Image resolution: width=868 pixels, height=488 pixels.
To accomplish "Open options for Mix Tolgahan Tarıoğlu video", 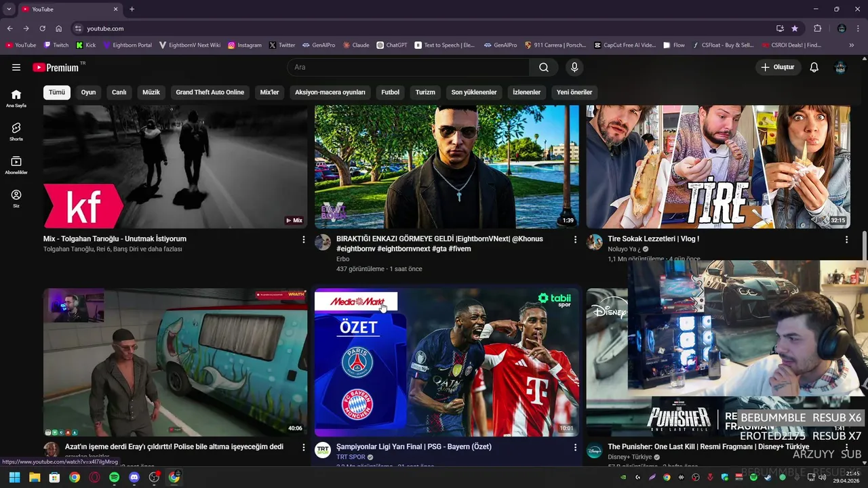I will (304, 240).
